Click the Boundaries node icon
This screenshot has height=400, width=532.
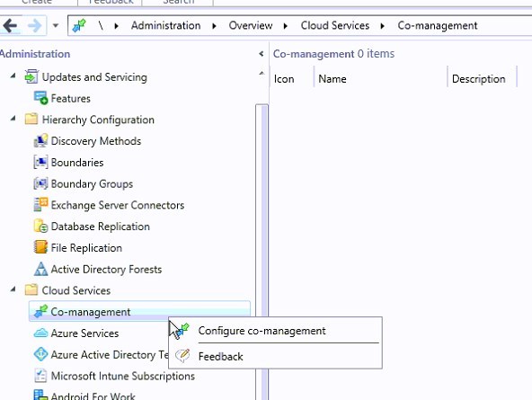pos(40,162)
